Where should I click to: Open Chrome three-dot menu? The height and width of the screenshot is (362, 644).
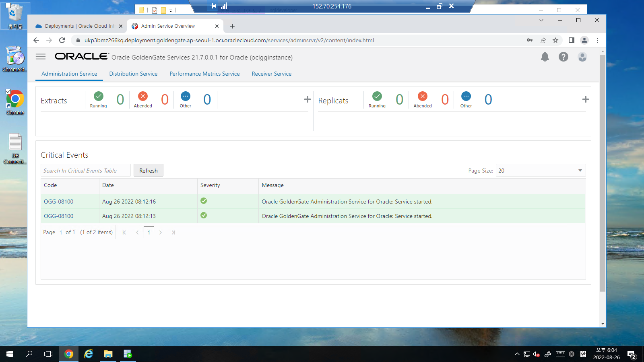(597, 40)
